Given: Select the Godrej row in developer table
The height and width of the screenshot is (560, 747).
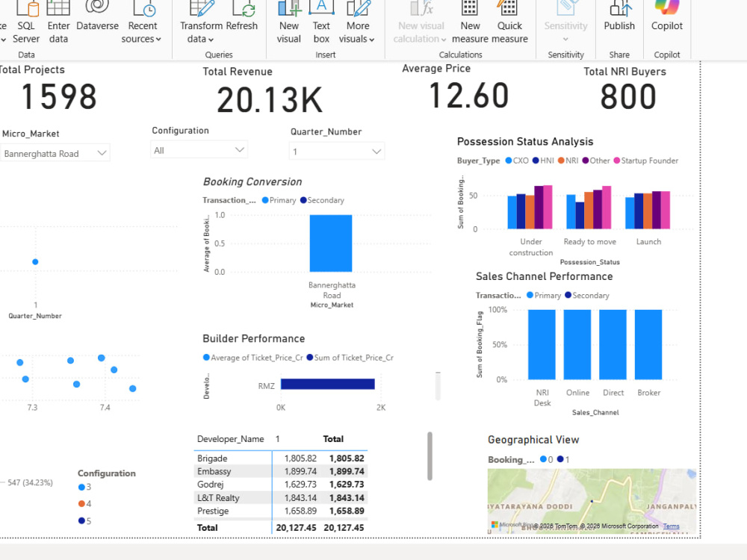Looking at the screenshot, I should pyautogui.click(x=281, y=485).
